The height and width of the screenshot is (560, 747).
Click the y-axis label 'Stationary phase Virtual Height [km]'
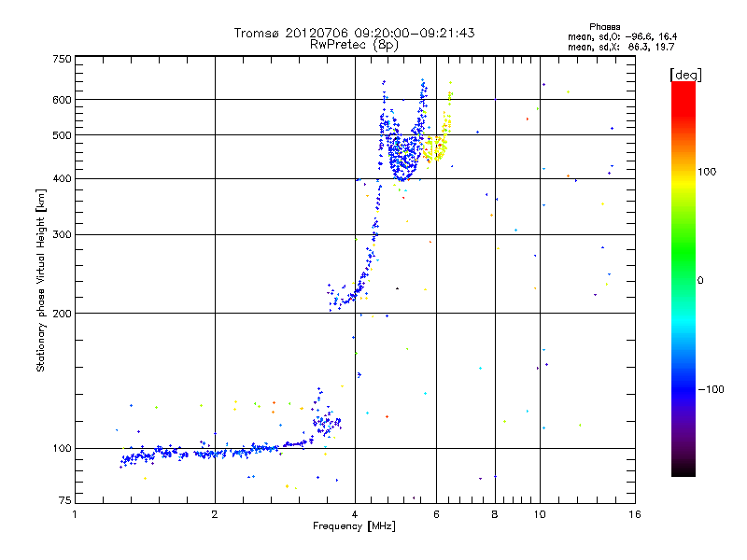tap(41, 281)
